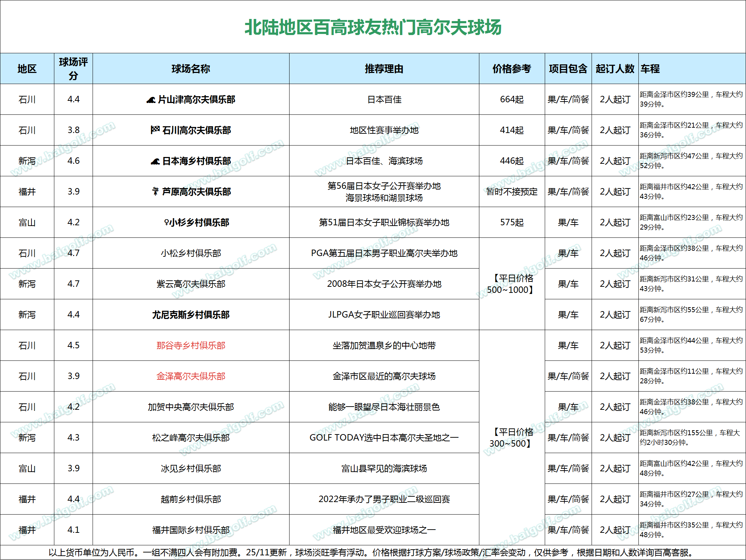
Task: Click the golfer icon beside 芦原高尔夫俱乐部
Action: pos(155,192)
